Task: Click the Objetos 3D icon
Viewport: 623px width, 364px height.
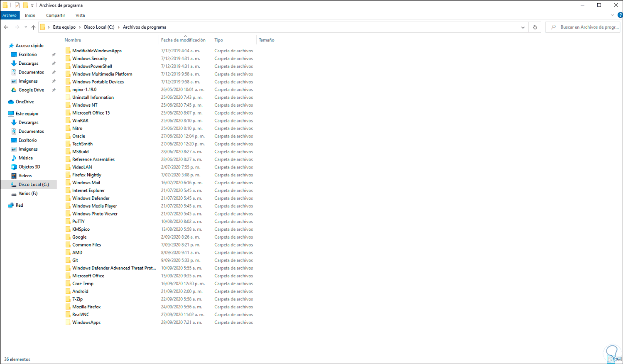Action: point(14,167)
